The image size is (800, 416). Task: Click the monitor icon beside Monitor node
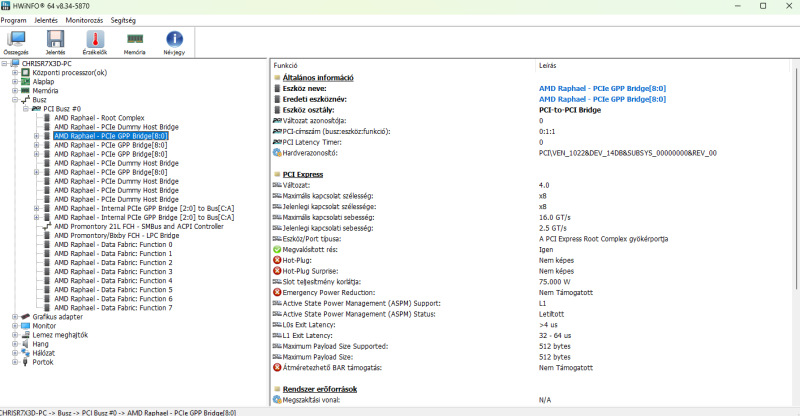pos(26,326)
